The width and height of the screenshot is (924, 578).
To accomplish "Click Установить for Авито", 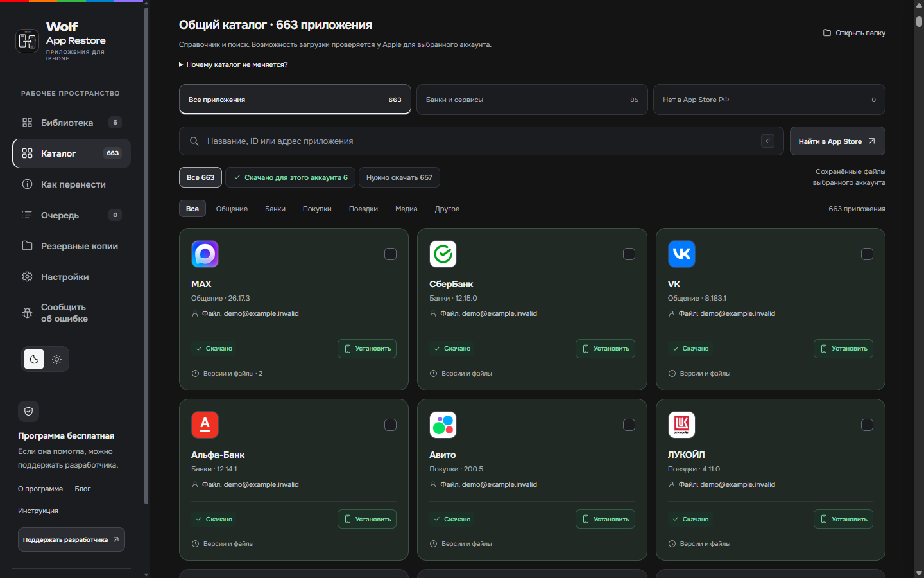I will pos(605,519).
